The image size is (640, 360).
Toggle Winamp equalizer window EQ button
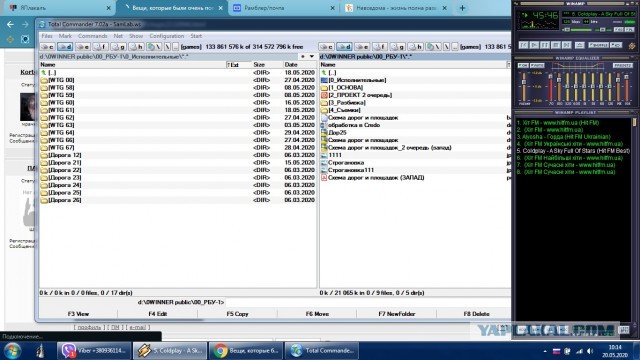(x=619, y=29)
